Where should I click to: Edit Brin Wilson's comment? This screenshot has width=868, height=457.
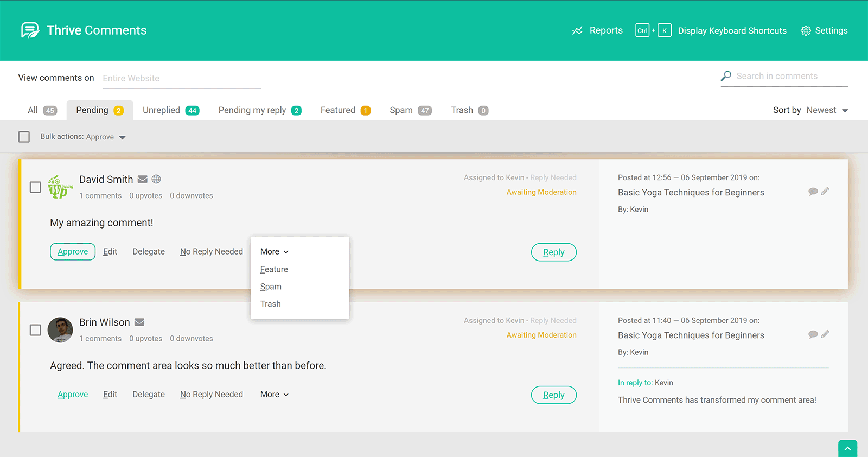(110, 395)
